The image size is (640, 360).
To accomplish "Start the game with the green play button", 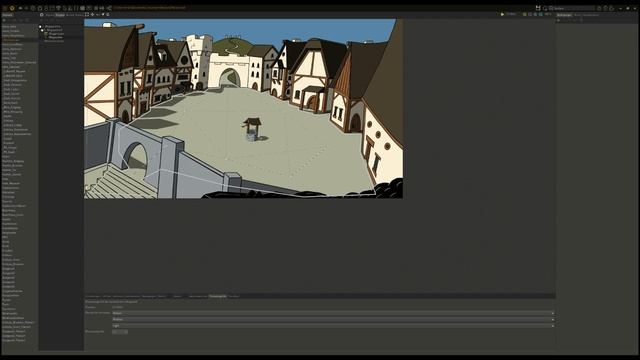I will pyautogui.click(x=502, y=14).
